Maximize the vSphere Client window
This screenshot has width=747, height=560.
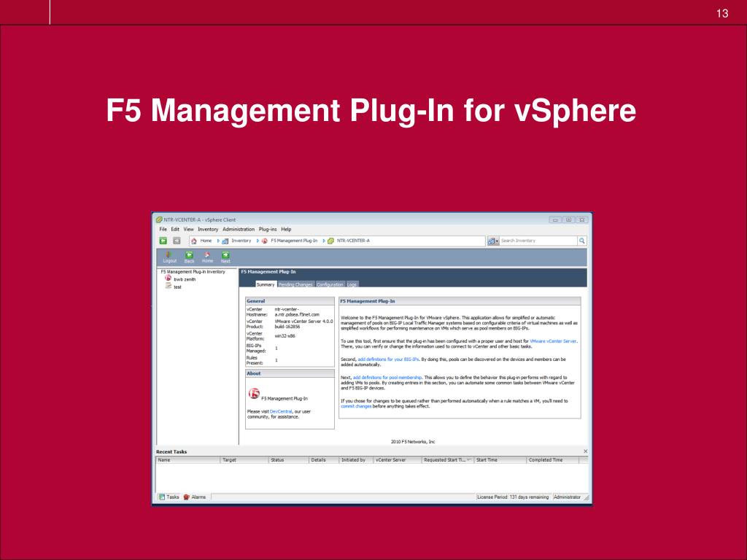tap(568, 220)
